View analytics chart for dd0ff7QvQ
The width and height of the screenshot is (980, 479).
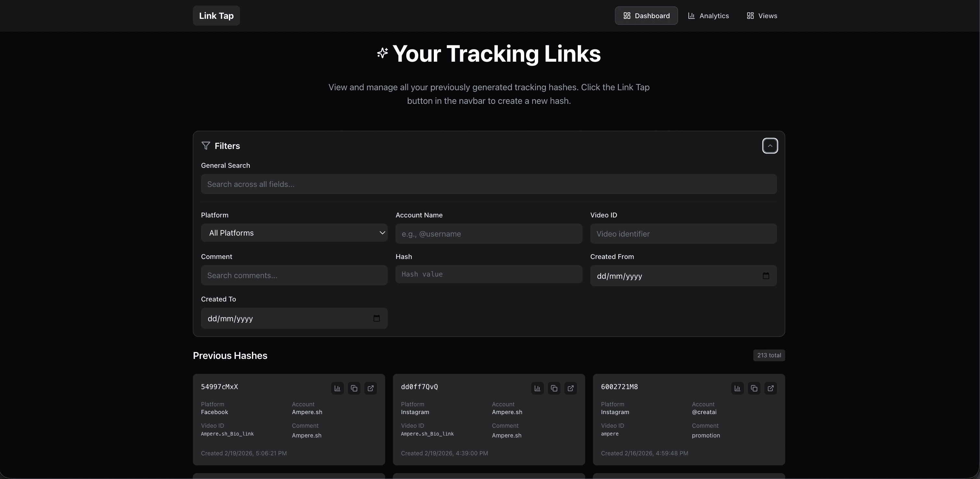(537, 388)
